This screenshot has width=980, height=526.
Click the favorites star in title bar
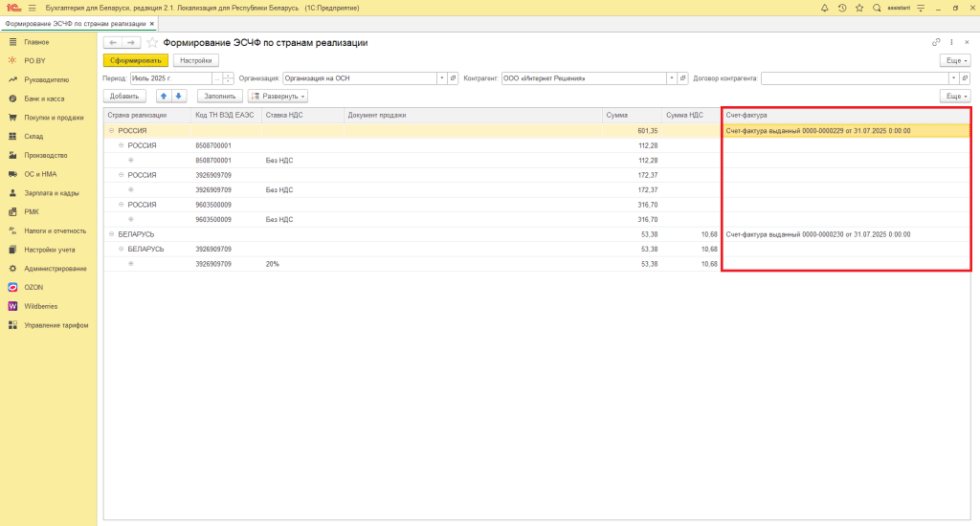859,8
